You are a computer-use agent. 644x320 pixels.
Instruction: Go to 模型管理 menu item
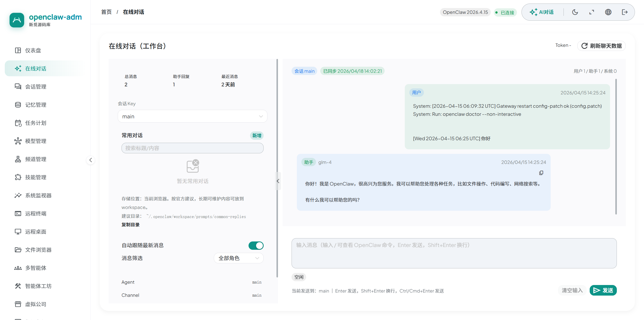pyautogui.click(x=36, y=141)
